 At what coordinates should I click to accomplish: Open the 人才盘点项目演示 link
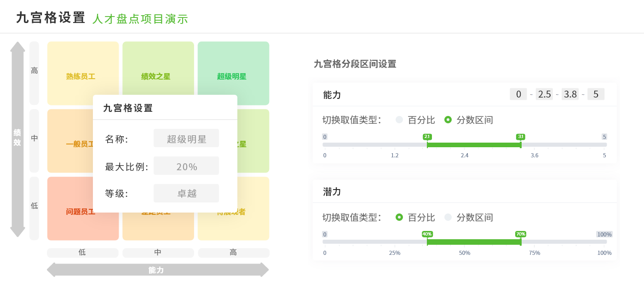(x=140, y=19)
